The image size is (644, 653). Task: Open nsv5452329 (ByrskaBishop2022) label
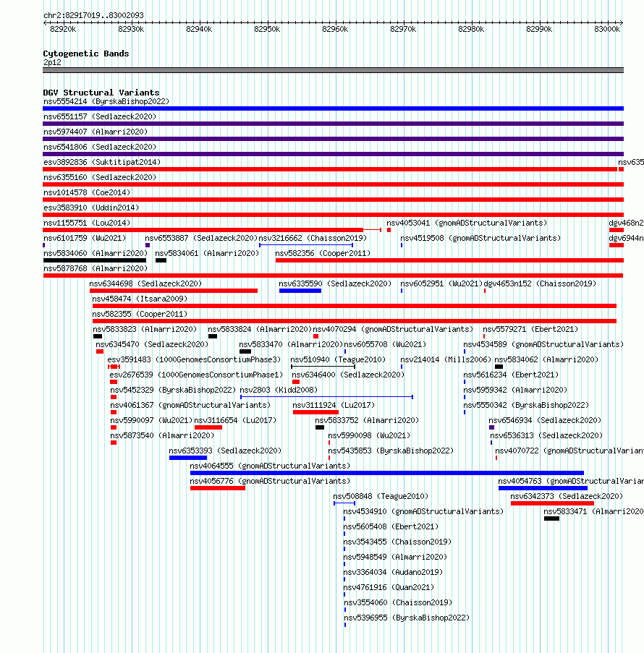pyautogui.click(x=173, y=390)
